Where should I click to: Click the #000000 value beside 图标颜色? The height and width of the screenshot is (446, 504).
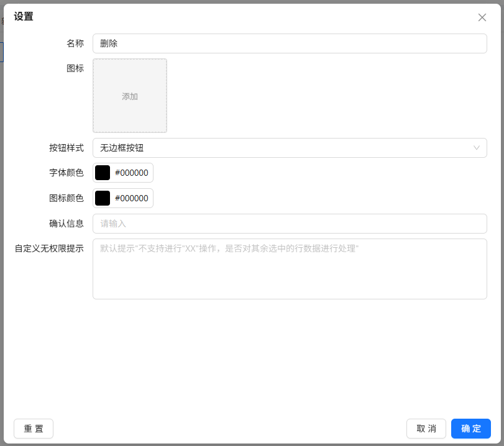[132, 198]
